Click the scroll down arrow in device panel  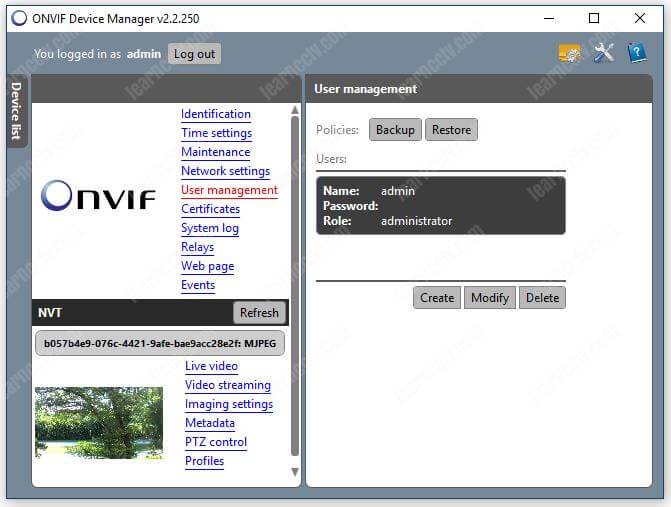(x=295, y=472)
